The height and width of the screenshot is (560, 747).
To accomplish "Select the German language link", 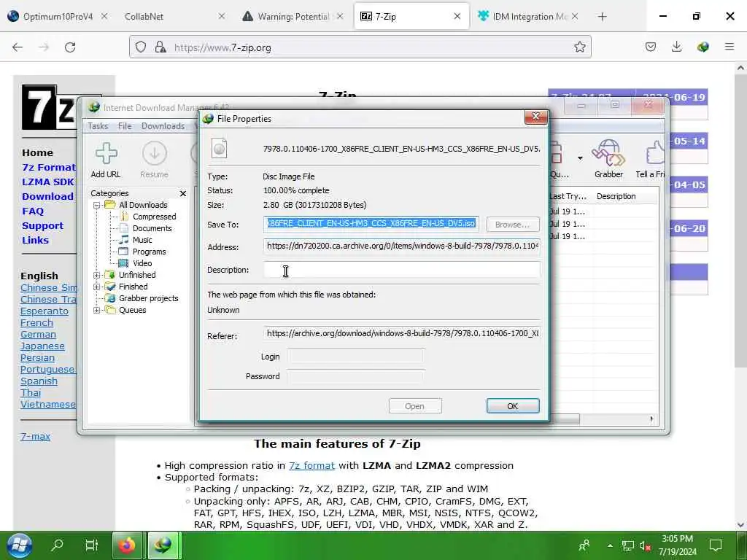I will pyautogui.click(x=38, y=334).
